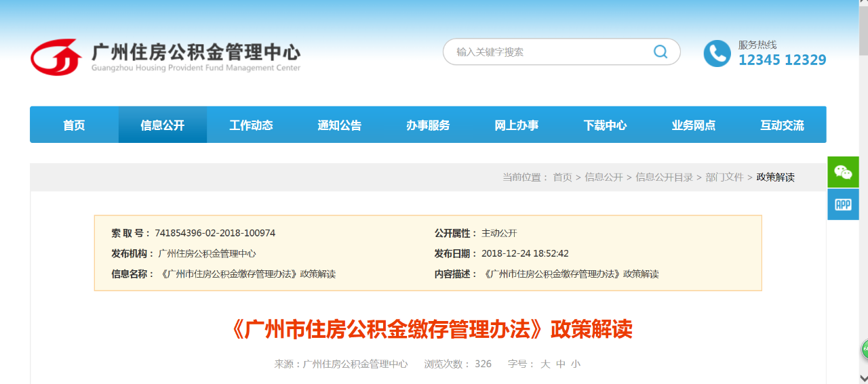Open the 信息公开 navigation tab
The width and height of the screenshot is (868, 384).
(163, 125)
